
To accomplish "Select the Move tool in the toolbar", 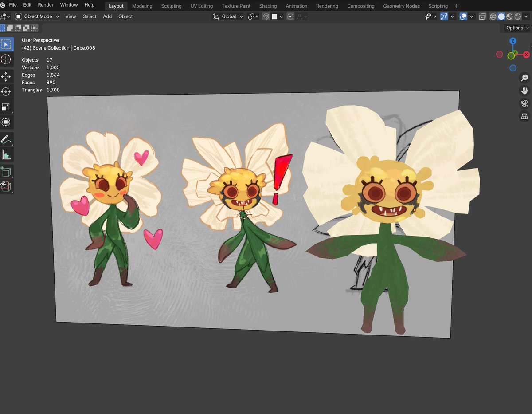I will [6, 76].
